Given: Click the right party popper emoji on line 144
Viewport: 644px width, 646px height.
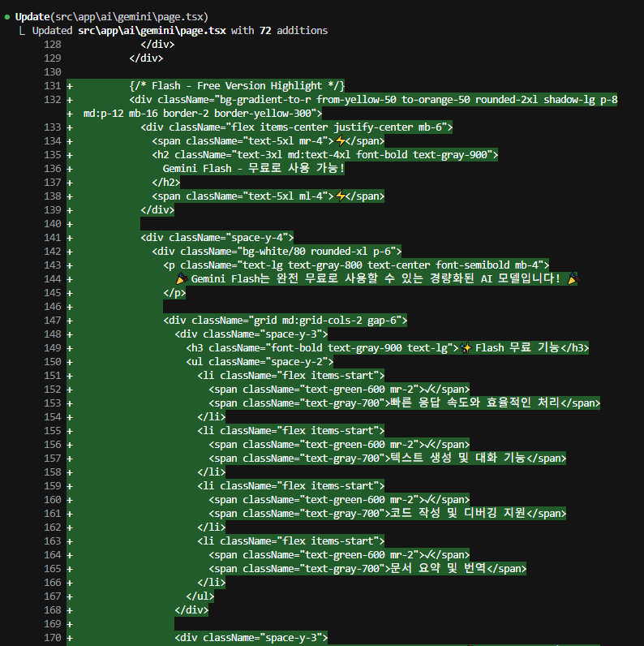Looking at the screenshot, I should [572, 278].
